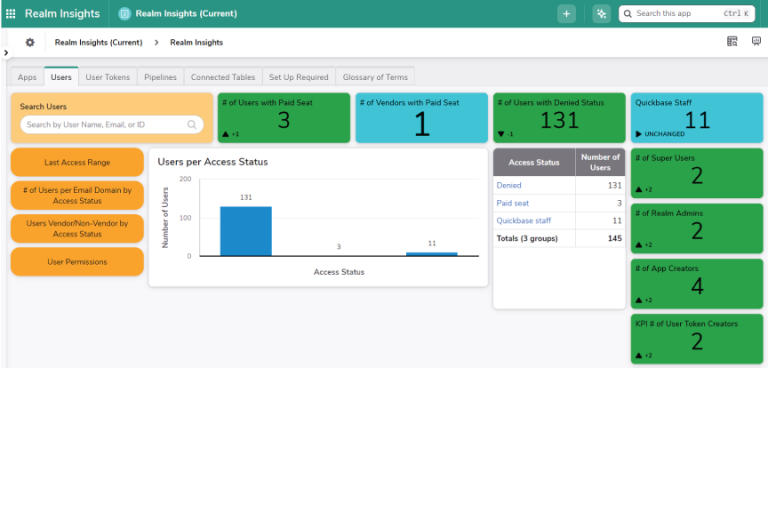
Task: Click the Denied bar in the chart
Action: (246, 231)
